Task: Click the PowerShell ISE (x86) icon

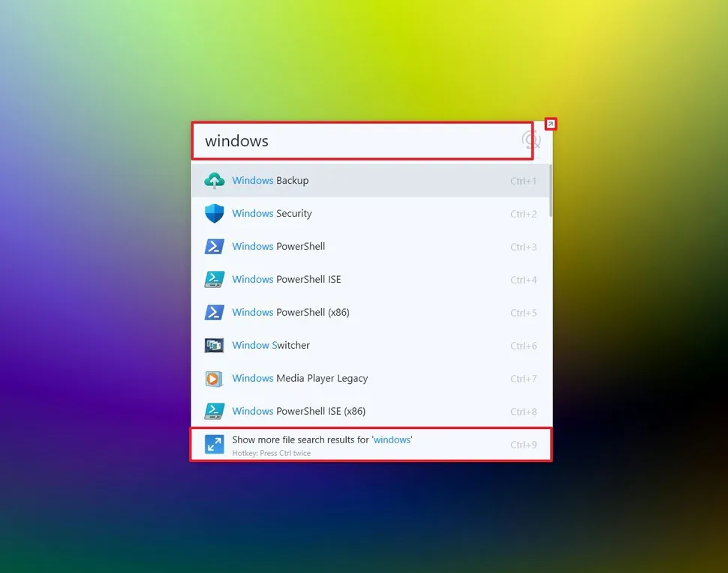Action: click(214, 411)
